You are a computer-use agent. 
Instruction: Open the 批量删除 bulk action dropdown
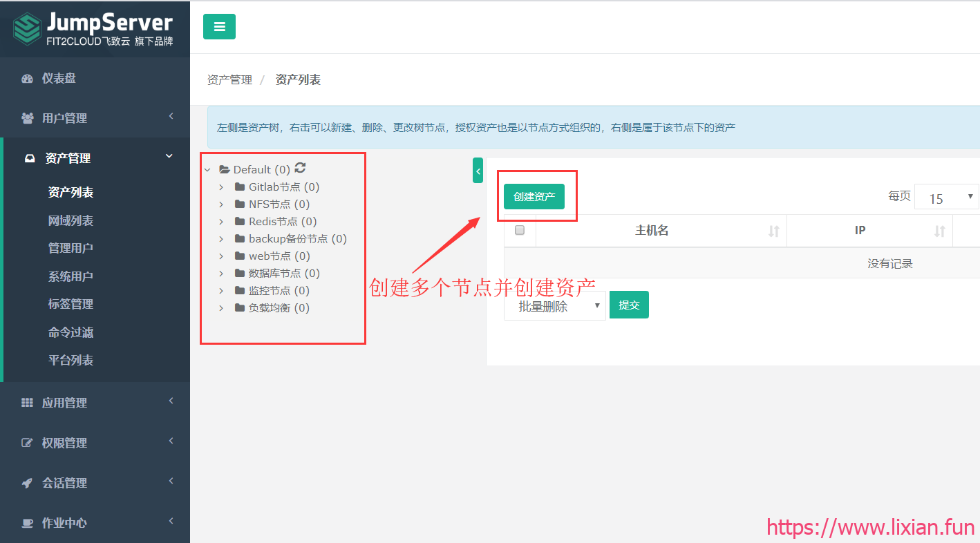point(555,305)
